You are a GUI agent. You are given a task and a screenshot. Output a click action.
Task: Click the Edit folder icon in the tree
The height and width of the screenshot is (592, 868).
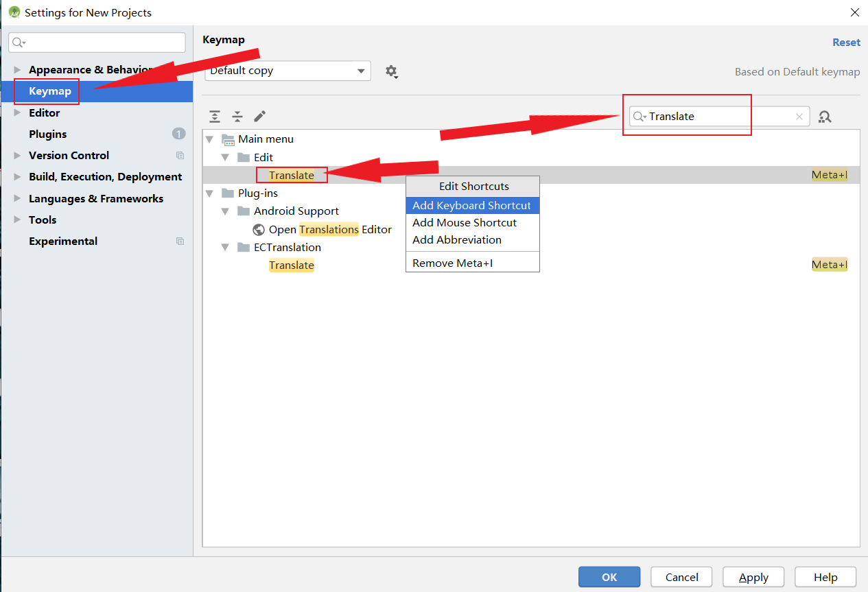click(x=244, y=158)
